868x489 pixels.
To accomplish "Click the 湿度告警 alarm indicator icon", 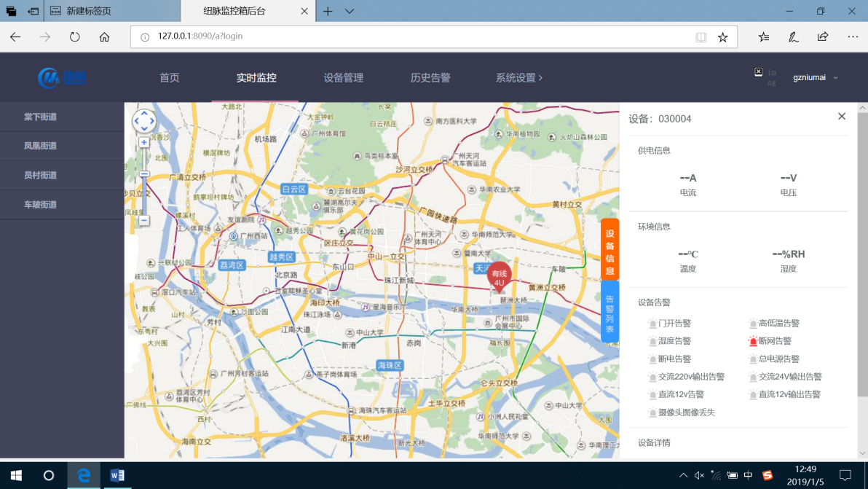I will pos(653,340).
